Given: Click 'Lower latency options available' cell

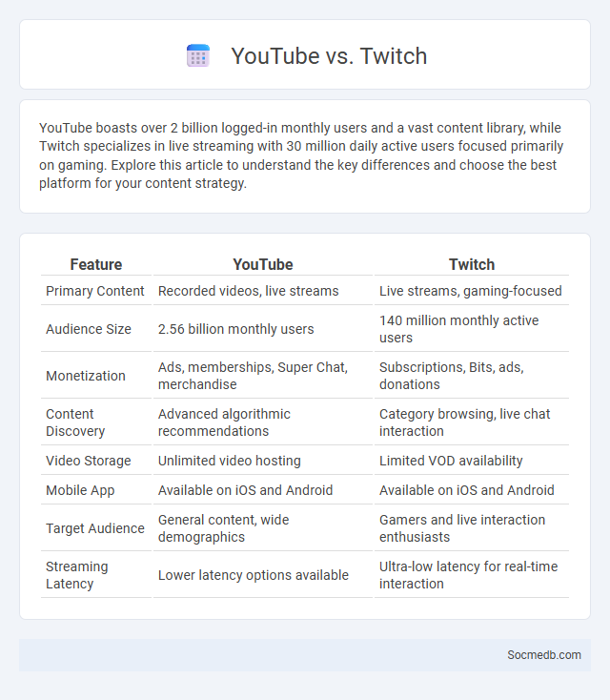Looking at the screenshot, I should (254, 575).
